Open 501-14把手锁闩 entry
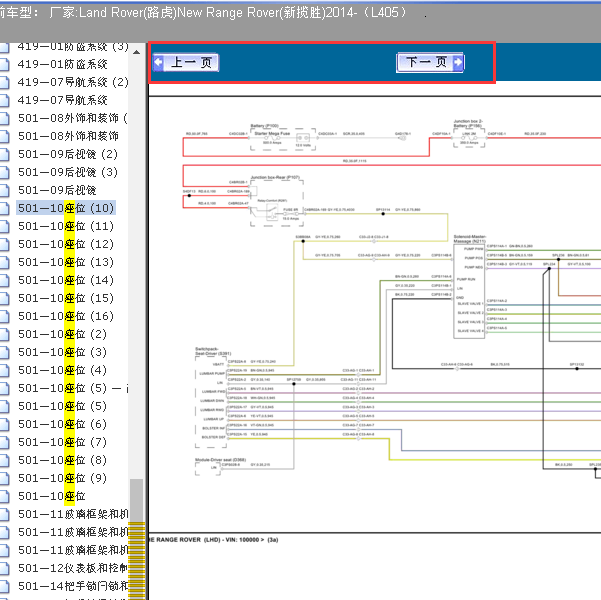The width and height of the screenshot is (601, 600). pos(72,587)
